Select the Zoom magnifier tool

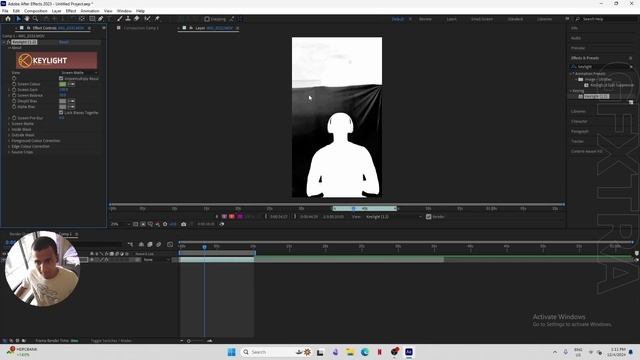pyautogui.click(x=36, y=19)
